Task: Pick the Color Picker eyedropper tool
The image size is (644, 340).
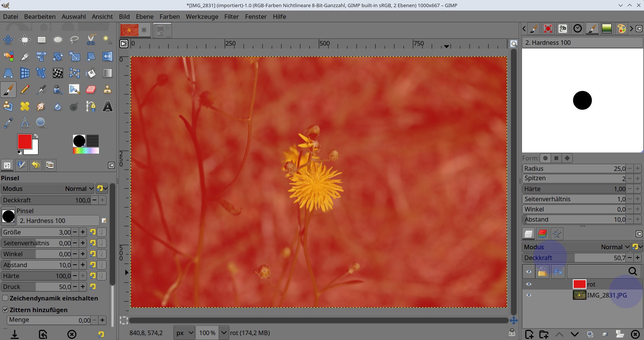Action: (x=8, y=123)
